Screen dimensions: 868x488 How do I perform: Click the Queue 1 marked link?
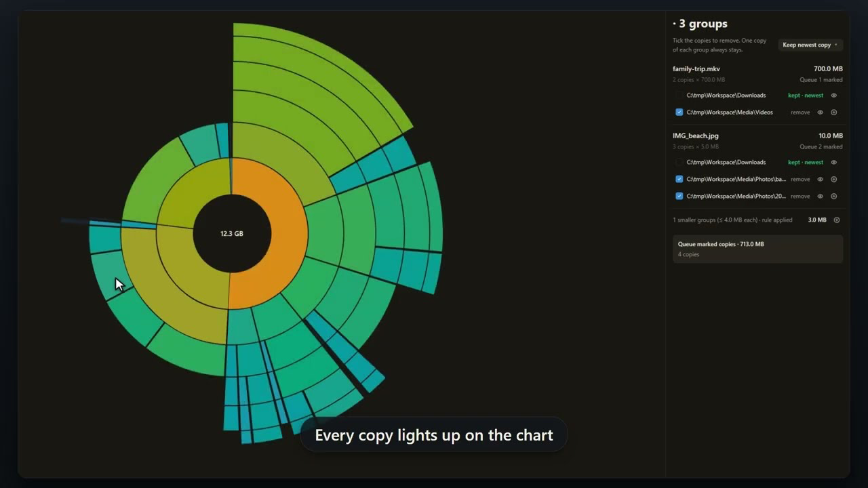tap(821, 80)
